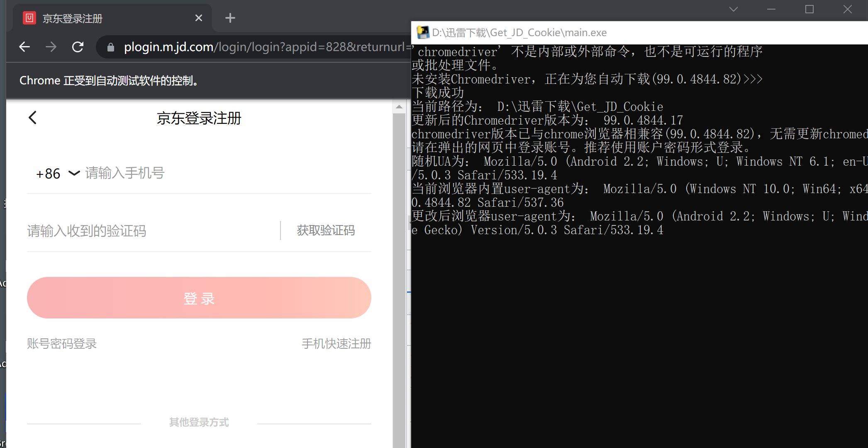Click 获取验证码 to request code
The height and width of the screenshot is (448, 868).
[326, 230]
